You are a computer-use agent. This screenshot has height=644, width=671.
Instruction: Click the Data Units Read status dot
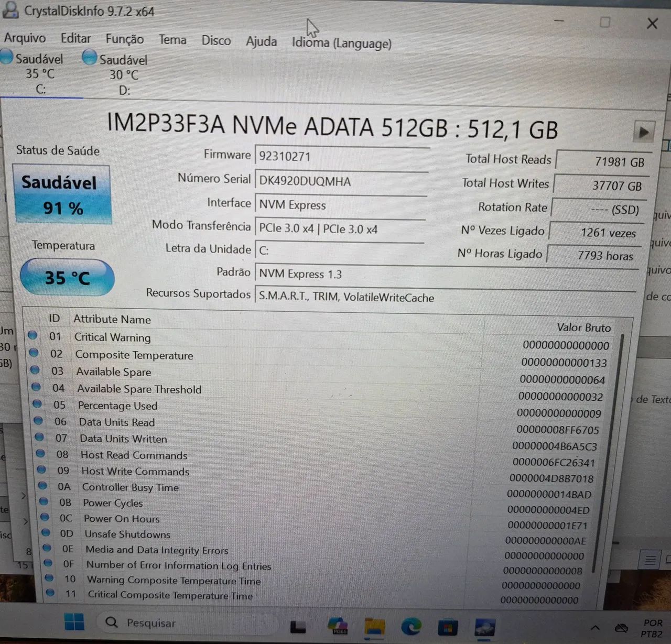point(38,420)
